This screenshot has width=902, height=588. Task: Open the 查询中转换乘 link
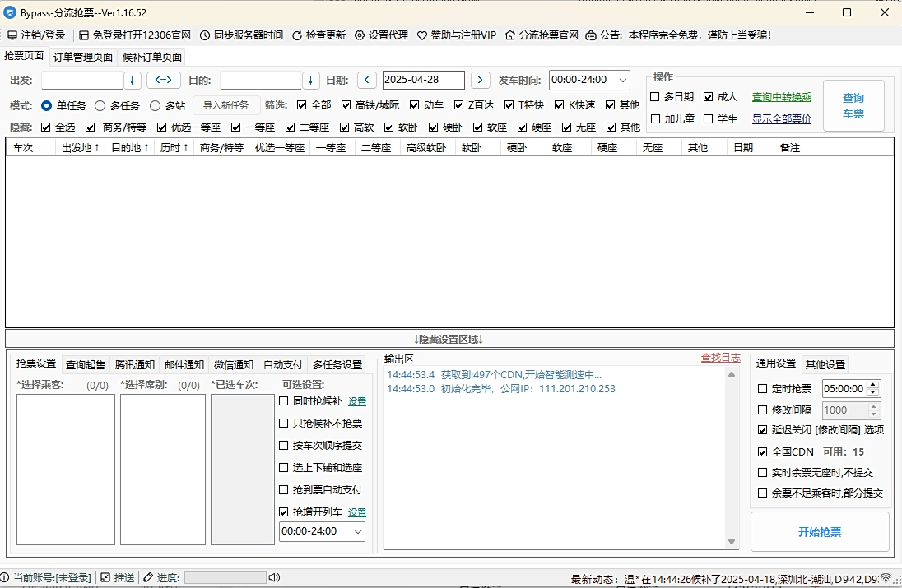(782, 96)
